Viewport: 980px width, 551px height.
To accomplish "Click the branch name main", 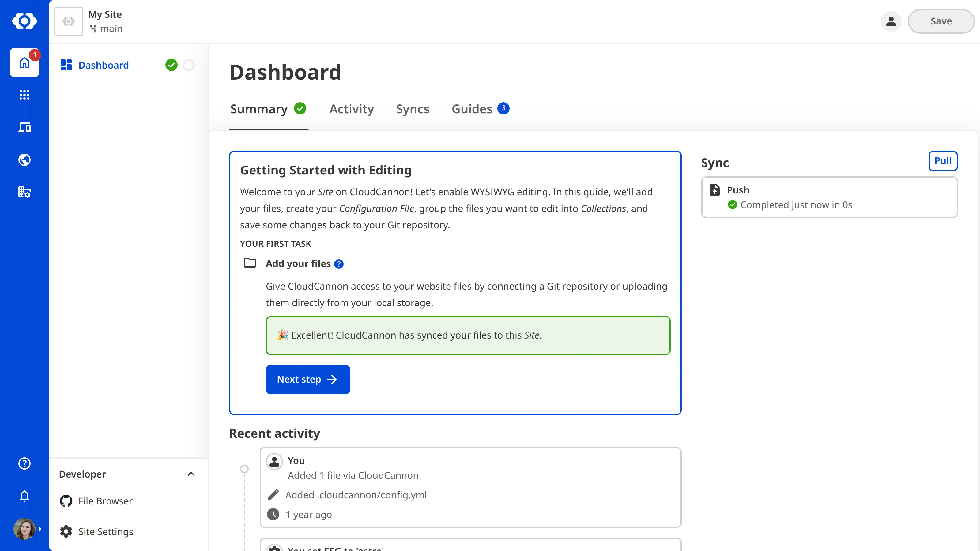I will [111, 28].
